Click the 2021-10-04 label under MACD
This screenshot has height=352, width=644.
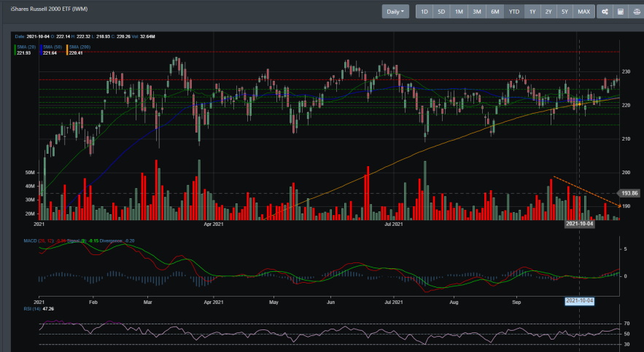[x=580, y=301]
